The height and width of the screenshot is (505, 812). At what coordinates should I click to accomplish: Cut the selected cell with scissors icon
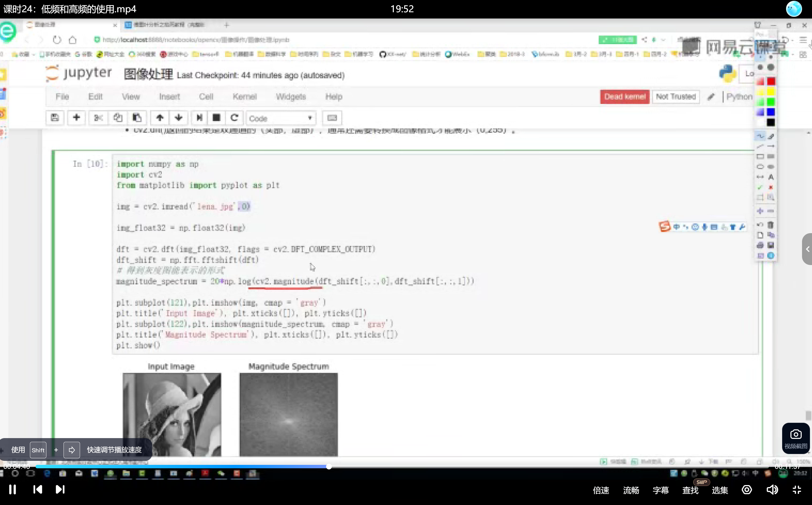click(x=98, y=118)
